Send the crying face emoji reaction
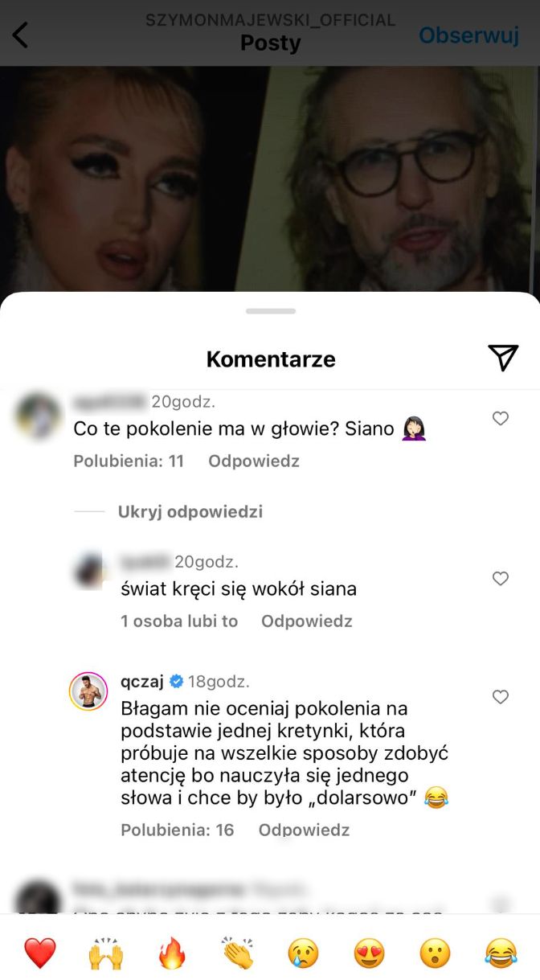The image size is (540, 980). pyautogui.click(x=304, y=953)
